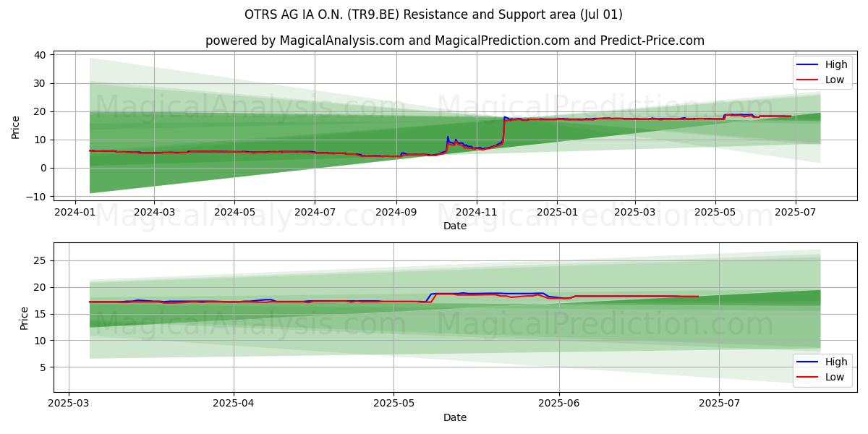Screen dimensions: 868x434
Task: Click the 2025-03 tick label on top chart
Action: pos(634,213)
